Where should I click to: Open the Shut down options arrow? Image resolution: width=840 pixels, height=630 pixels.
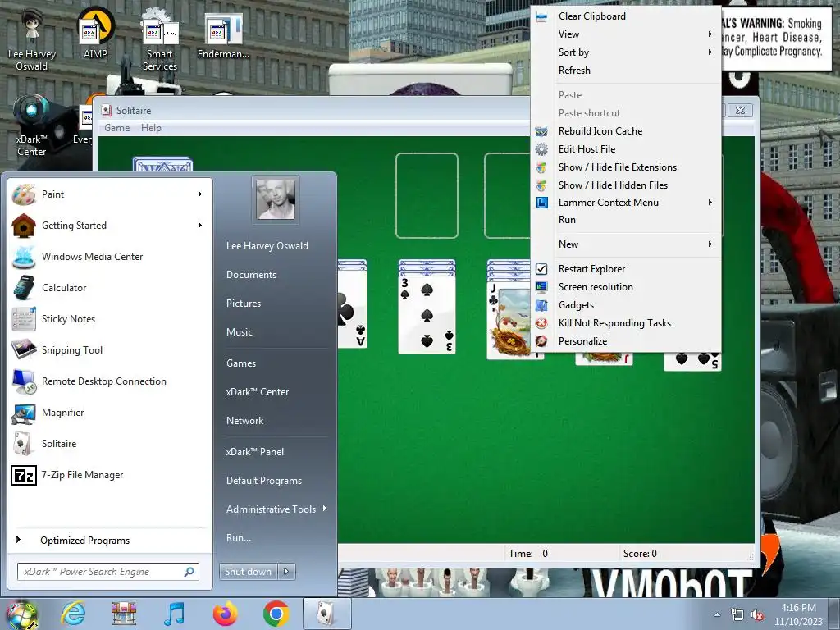[x=286, y=572]
